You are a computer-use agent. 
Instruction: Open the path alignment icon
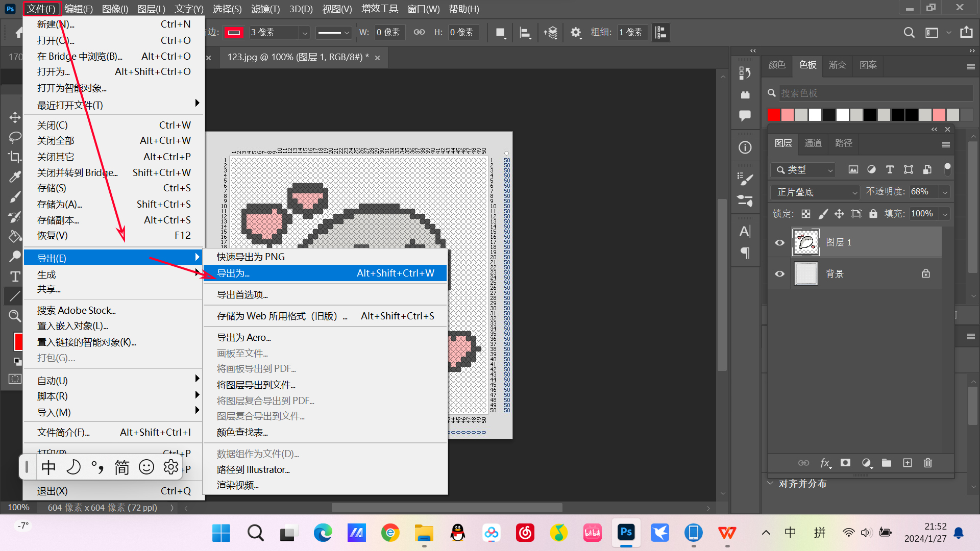point(525,33)
